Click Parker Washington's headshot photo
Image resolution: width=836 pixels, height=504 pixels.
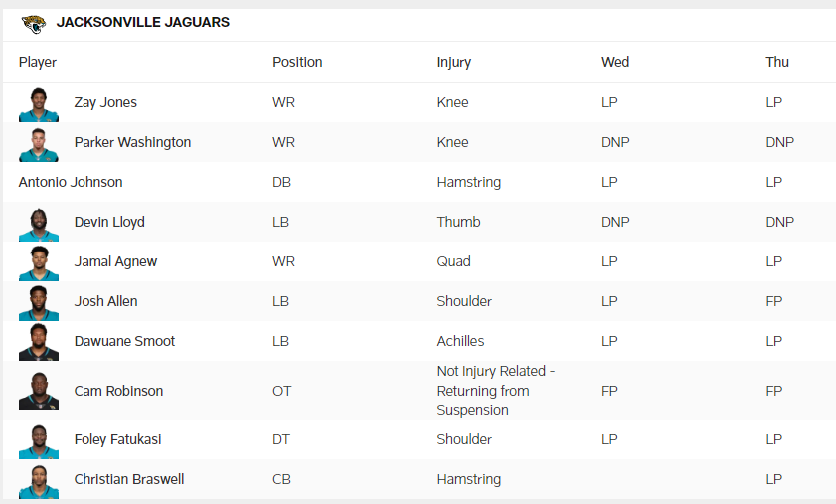click(39, 144)
